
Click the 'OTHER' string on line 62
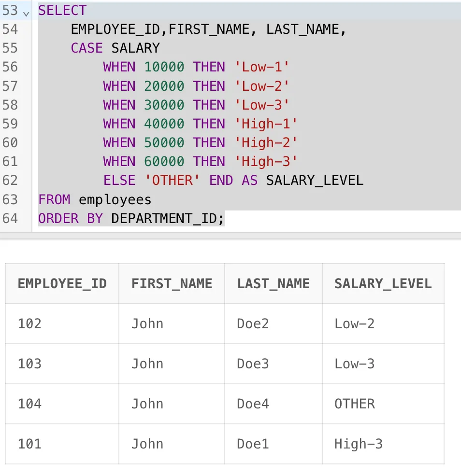(173, 181)
